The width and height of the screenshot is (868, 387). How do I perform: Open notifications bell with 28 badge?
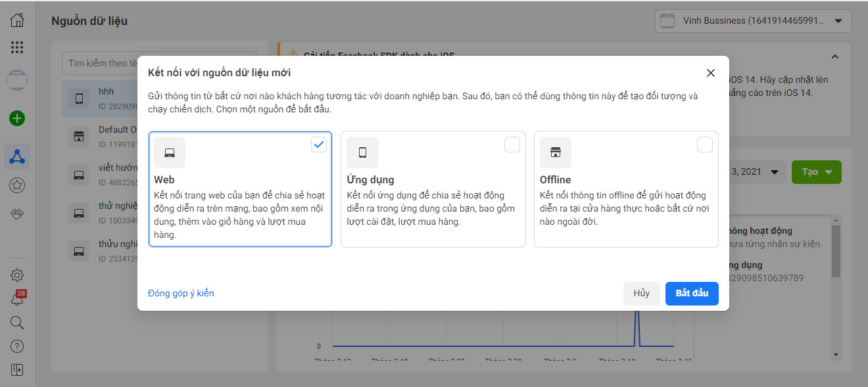18,299
